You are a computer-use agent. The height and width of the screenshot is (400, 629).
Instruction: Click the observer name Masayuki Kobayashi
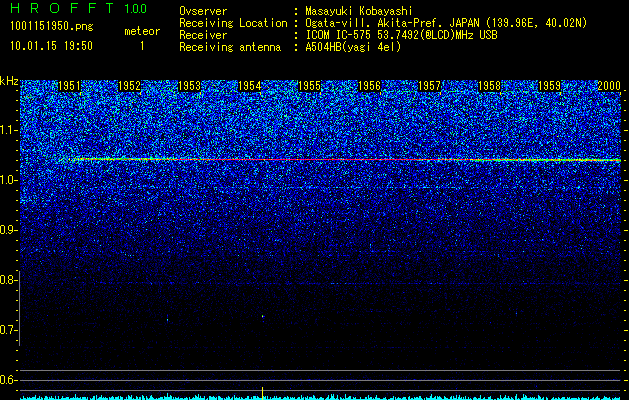tap(359, 11)
